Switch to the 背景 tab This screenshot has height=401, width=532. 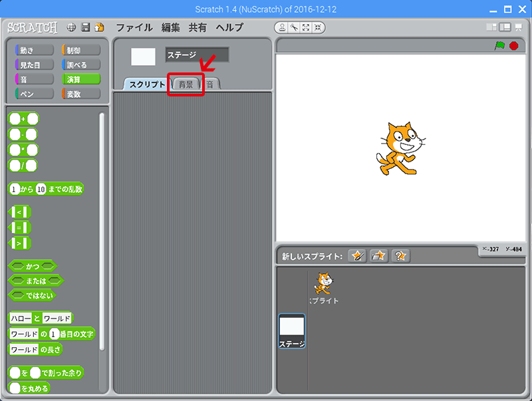pos(186,84)
